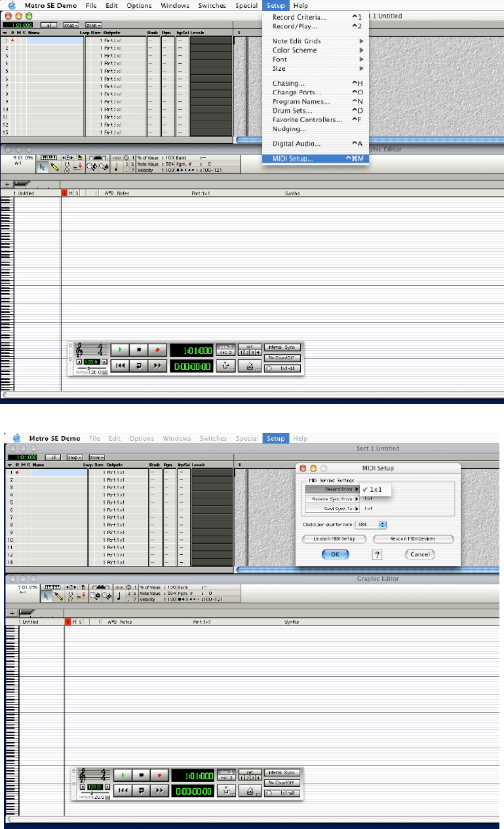Expand the Size submenu
Screen dimensions: 504x829
[316, 69]
